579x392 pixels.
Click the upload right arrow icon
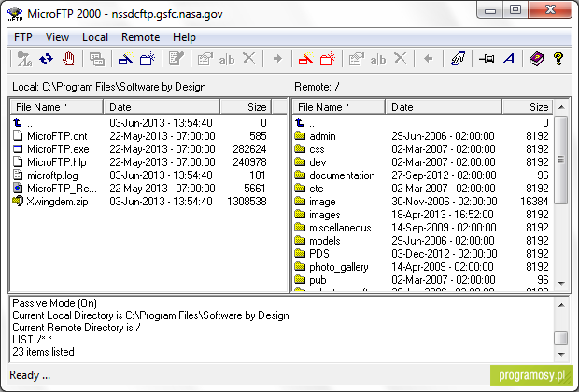(x=277, y=59)
